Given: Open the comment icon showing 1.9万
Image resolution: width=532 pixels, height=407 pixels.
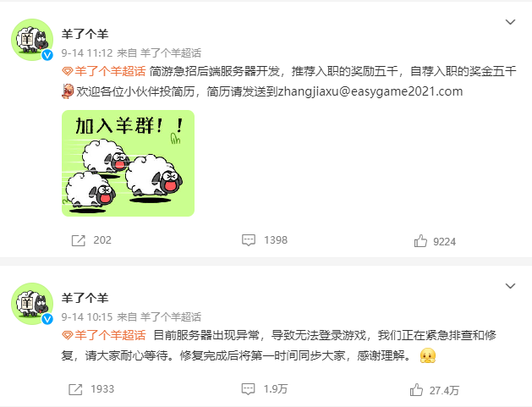Looking at the screenshot, I should (248, 389).
